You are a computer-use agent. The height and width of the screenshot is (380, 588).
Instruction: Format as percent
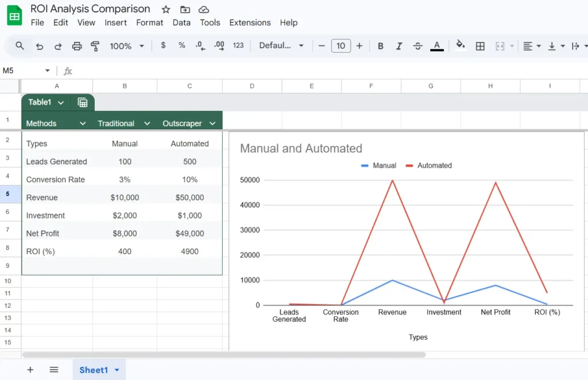(182, 45)
